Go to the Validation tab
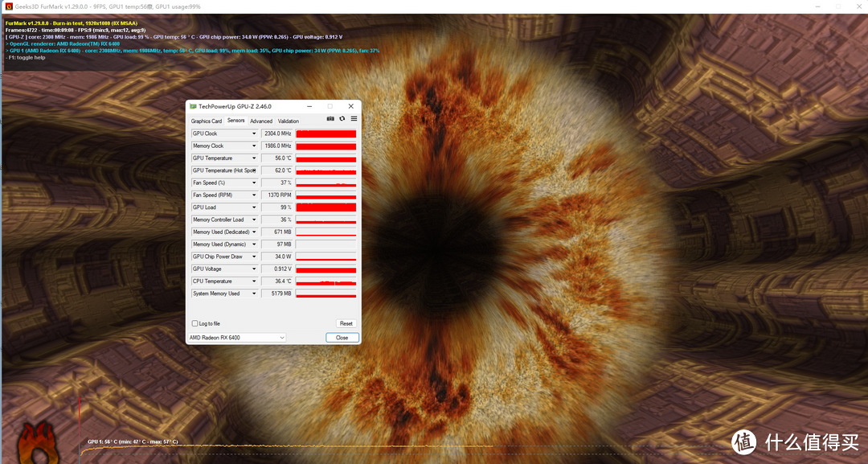Screen dimensions: 868x464 tap(289, 121)
